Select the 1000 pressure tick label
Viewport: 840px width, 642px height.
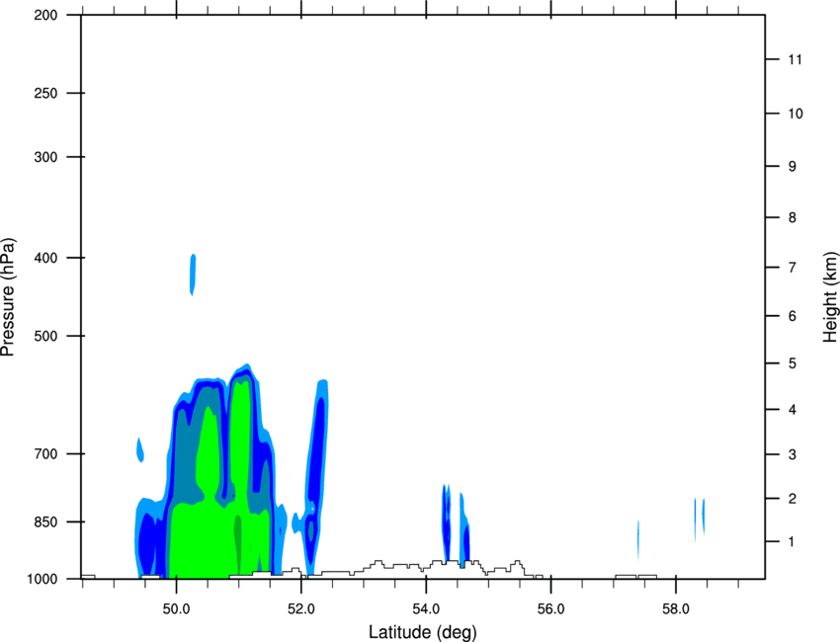point(42,579)
